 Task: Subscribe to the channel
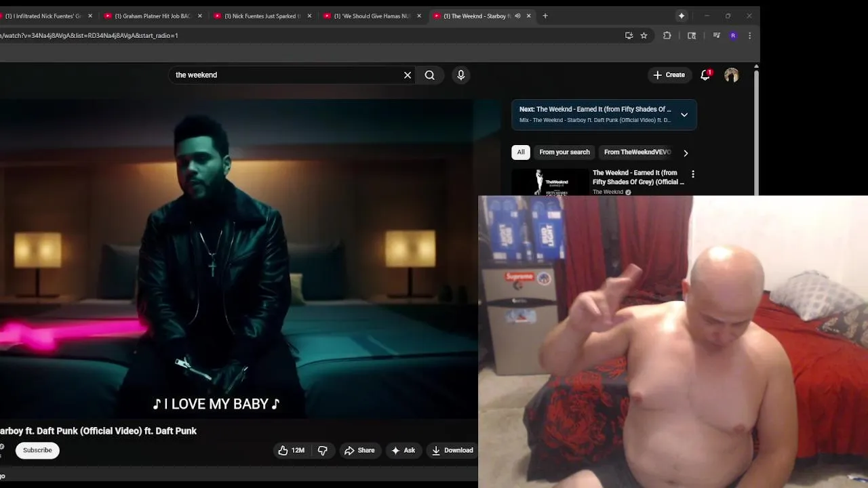37,450
